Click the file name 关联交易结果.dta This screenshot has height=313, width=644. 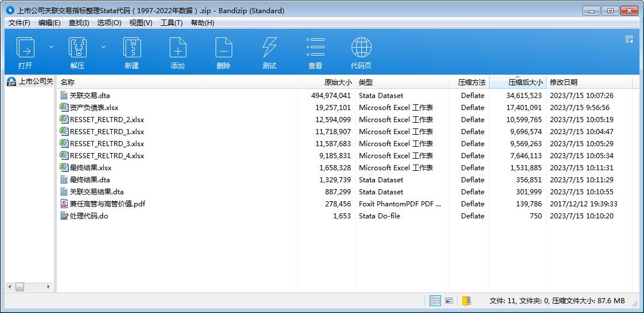click(97, 192)
